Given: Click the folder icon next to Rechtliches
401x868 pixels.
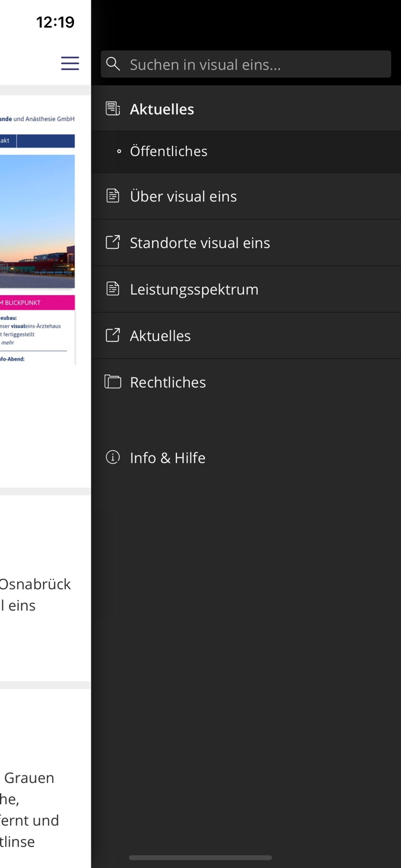Looking at the screenshot, I should (x=113, y=382).
